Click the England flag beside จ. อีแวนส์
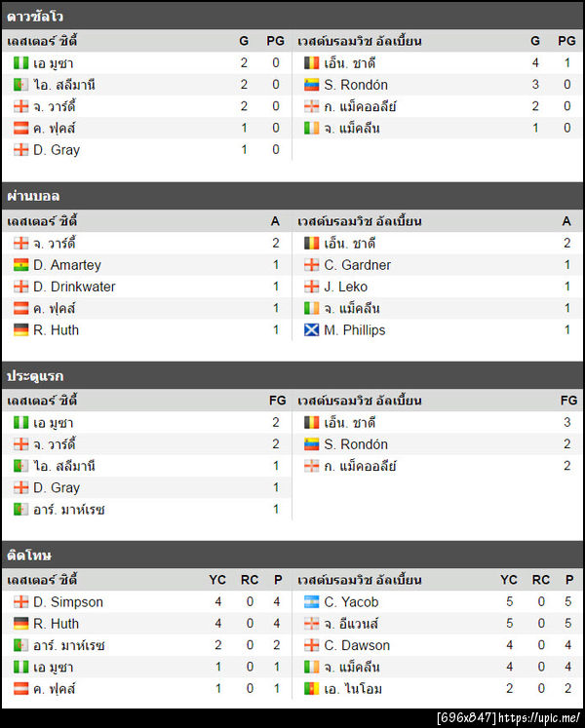 [x=312, y=624]
